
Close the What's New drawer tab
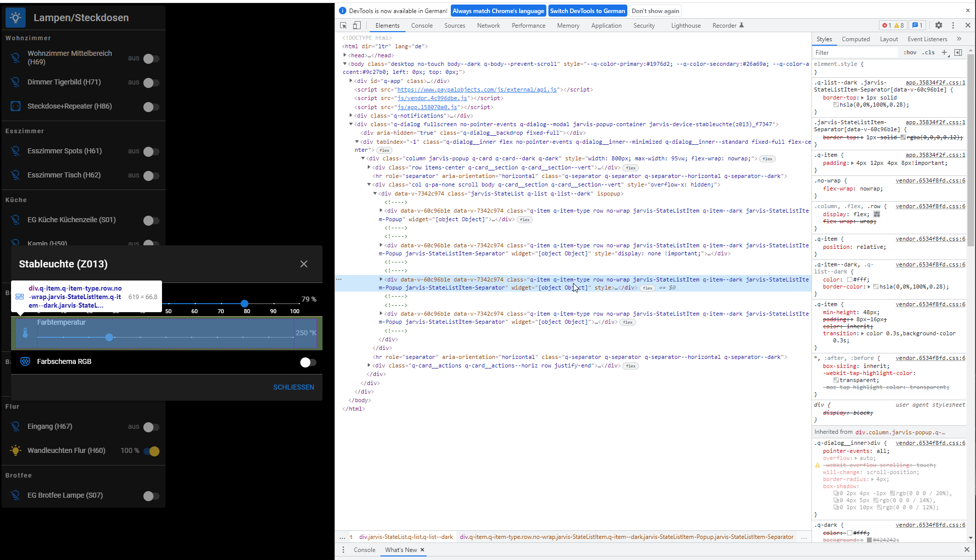coord(423,550)
